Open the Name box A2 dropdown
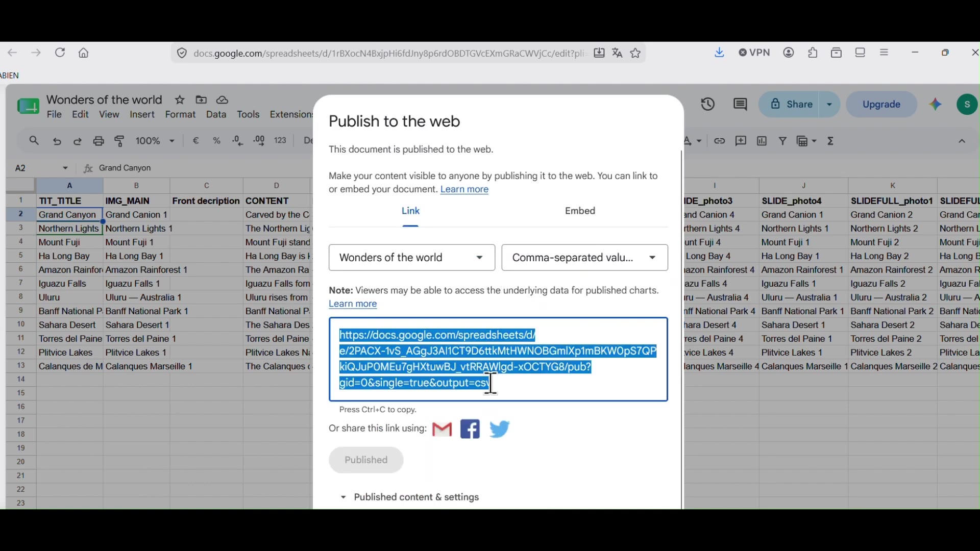Image resolution: width=980 pixels, height=551 pixels. pyautogui.click(x=65, y=168)
